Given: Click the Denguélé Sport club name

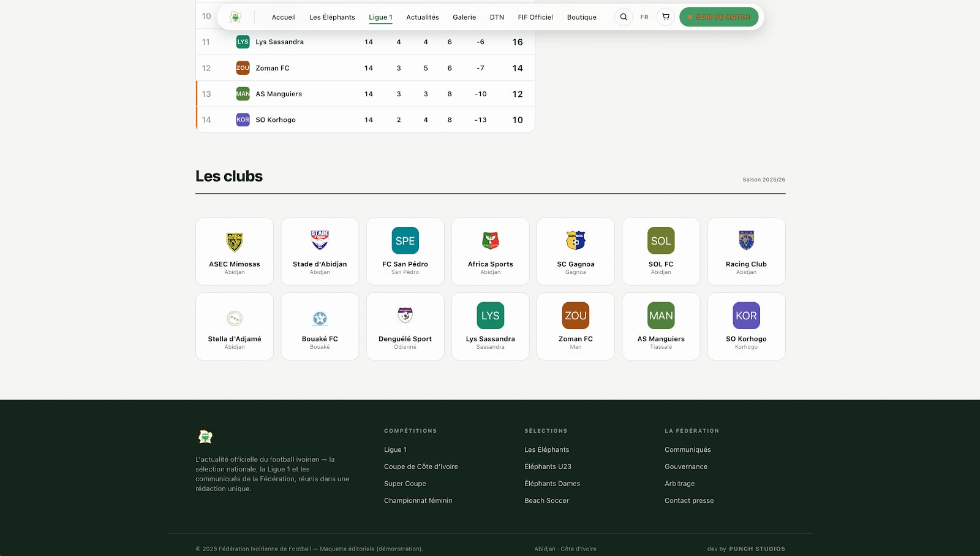Looking at the screenshot, I should (x=405, y=339).
